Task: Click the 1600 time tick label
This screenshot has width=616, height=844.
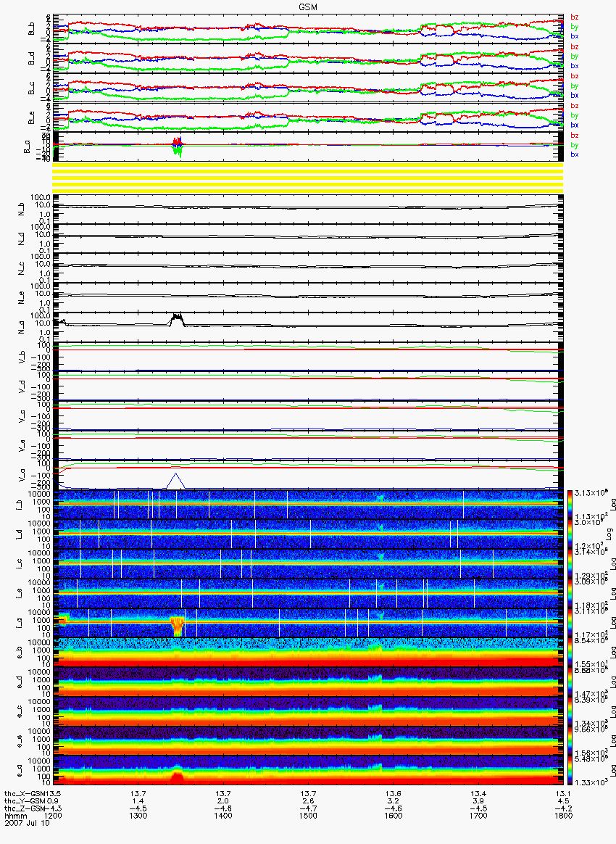Action: click(394, 816)
